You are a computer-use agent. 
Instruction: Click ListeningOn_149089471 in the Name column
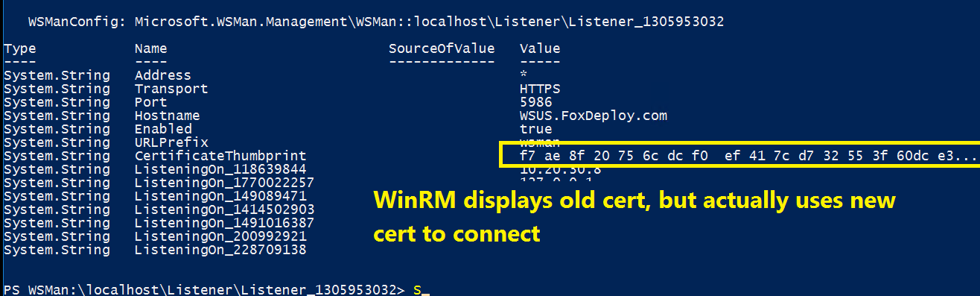[220, 196]
